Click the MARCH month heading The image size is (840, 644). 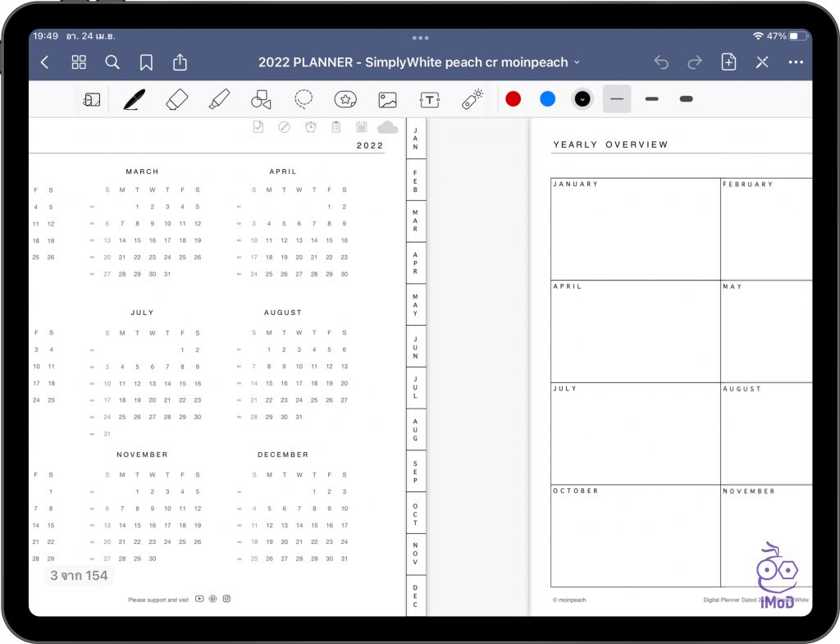[142, 171]
